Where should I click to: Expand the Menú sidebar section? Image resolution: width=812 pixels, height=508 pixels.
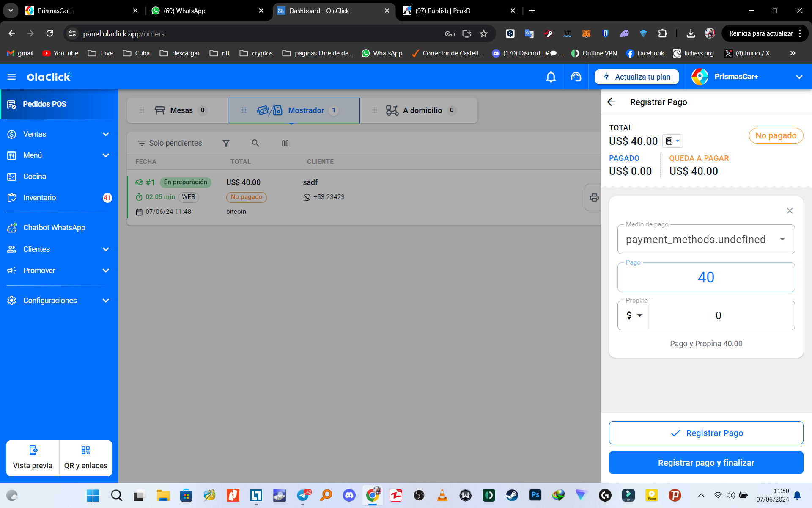coord(59,155)
